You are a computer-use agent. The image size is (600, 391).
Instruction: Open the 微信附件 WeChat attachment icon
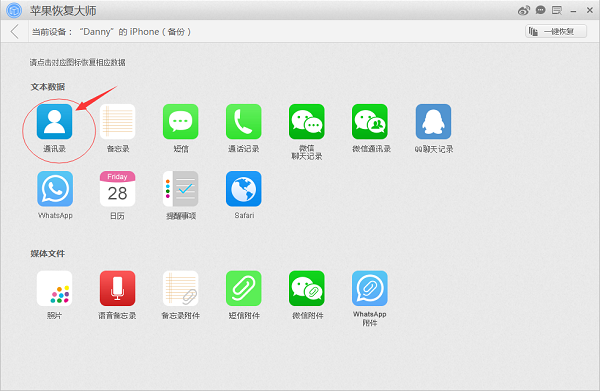pos(307,288)
